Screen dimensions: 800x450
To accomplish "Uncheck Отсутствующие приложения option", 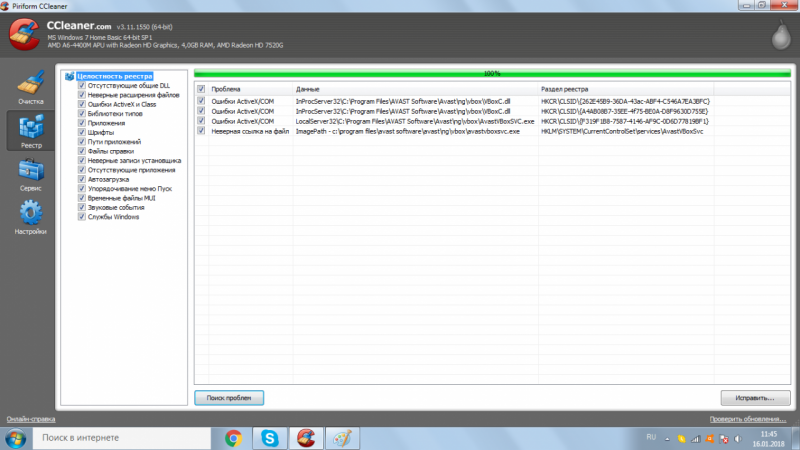I will (82, 169).
